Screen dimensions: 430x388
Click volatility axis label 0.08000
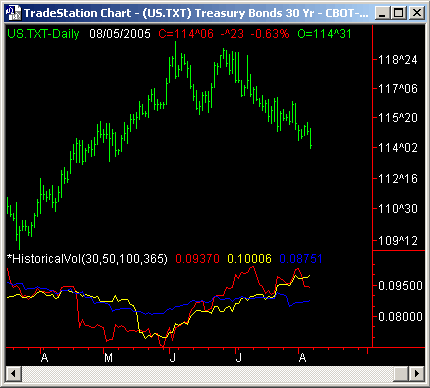400,316
